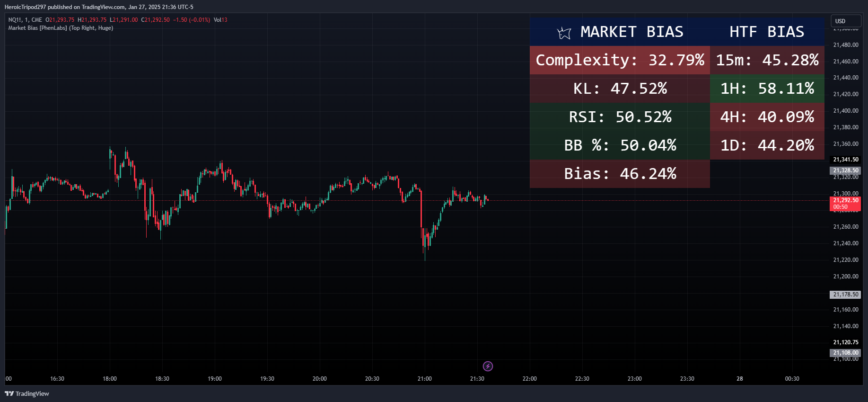Screen dimensions: 868x402
Task: Open the USD currency selector
Action: click(x=846, y=21)
